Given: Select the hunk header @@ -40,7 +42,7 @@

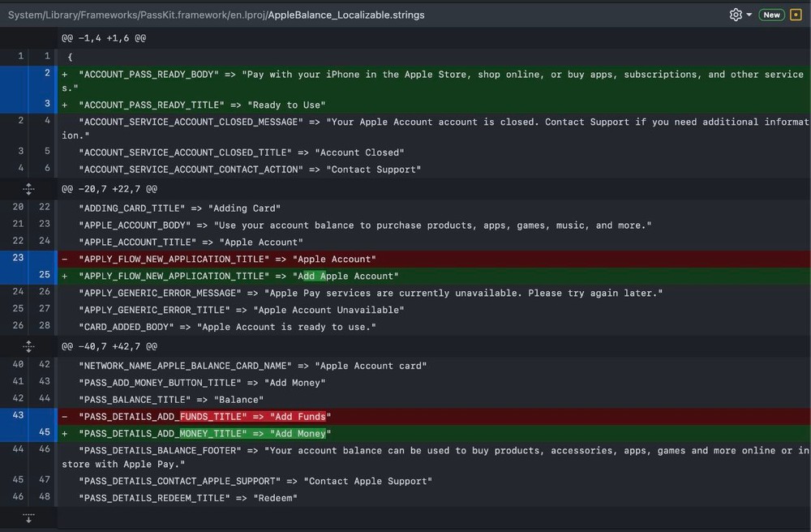Looking at the screenshot, I should point(109,346).
